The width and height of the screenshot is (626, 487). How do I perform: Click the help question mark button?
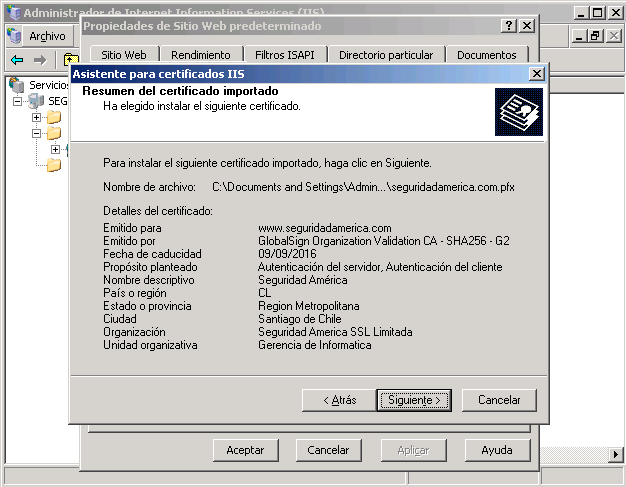coord(509,25)
